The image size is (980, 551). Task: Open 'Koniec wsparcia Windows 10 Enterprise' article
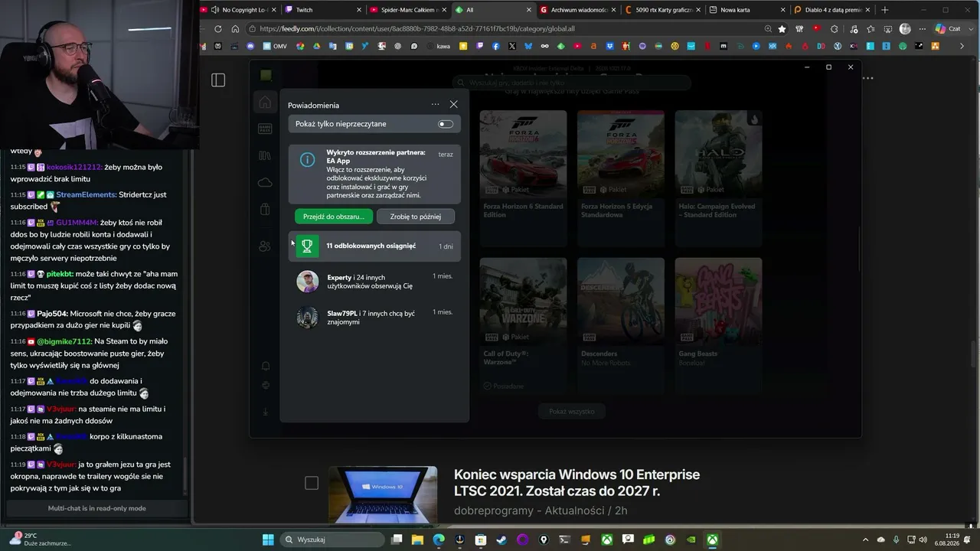coord(577,482)
